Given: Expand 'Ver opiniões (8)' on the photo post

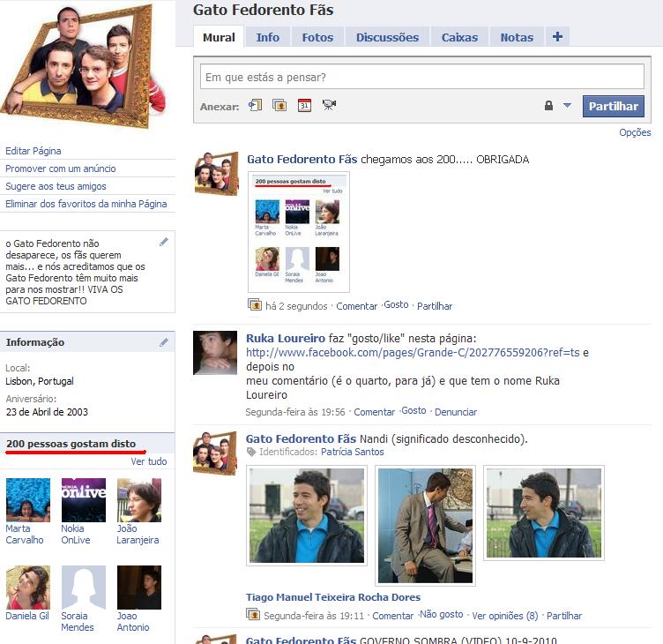Looking at the screenshot, I should (x=505, y=616).
